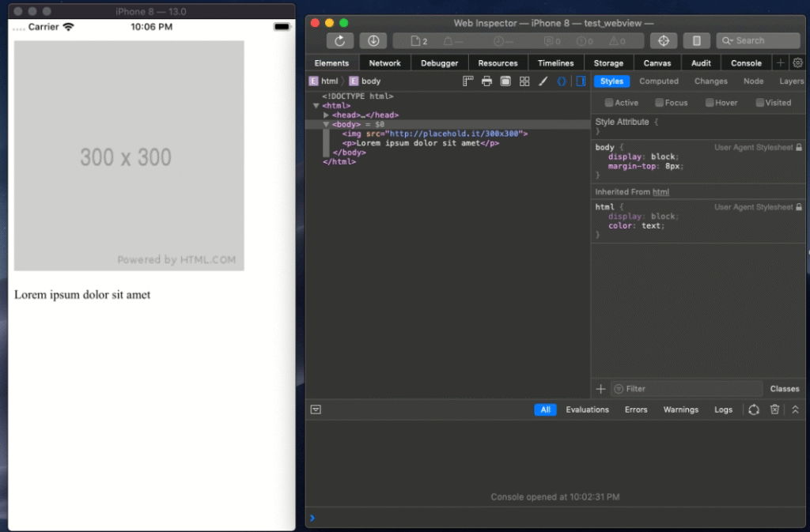Viewport: 810px width, 532px height.
Task: Select the All console filter
Action: point(545,409)
